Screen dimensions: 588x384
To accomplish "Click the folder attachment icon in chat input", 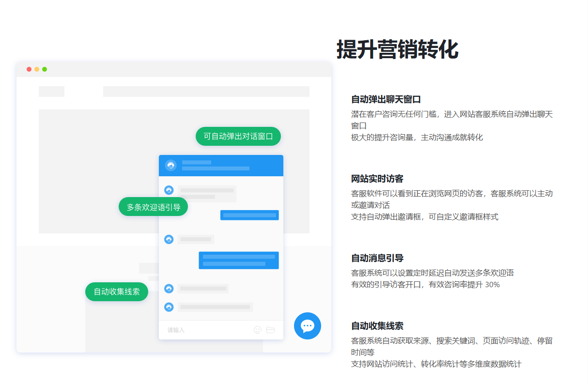I will pos(270,330).
